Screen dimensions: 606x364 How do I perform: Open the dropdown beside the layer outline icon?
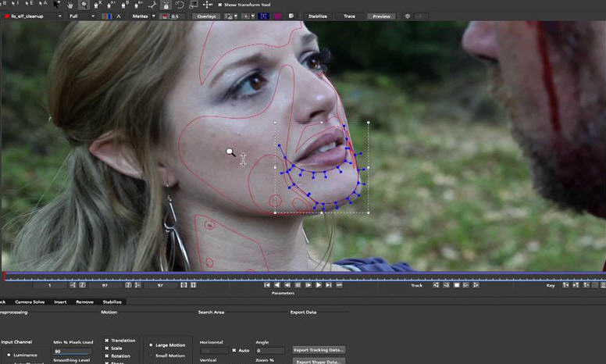235,16
